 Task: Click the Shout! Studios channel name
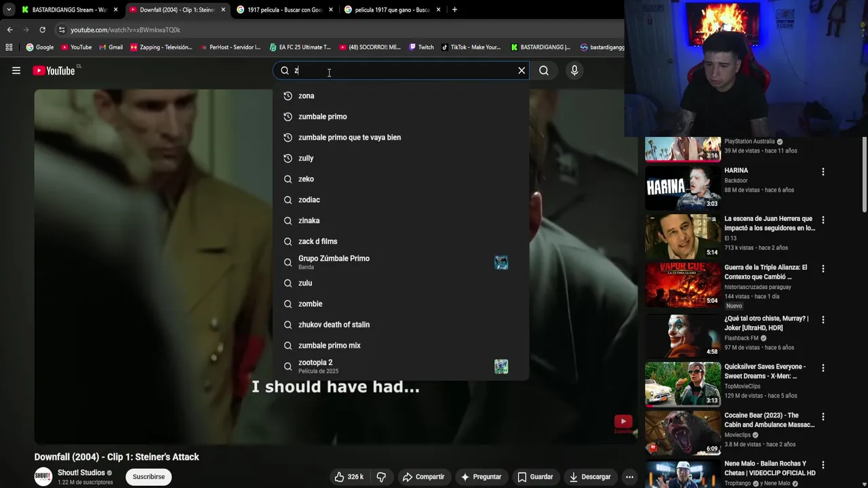pos(81,472)
